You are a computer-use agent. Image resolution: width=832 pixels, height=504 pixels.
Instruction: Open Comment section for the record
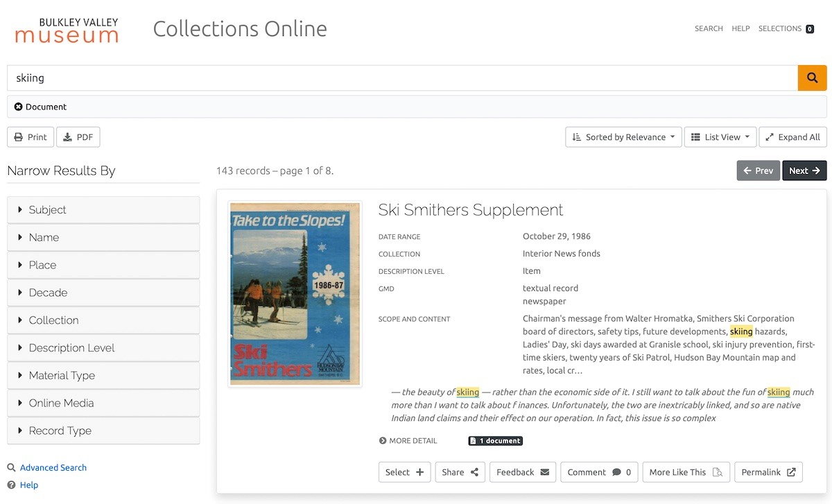599,472
